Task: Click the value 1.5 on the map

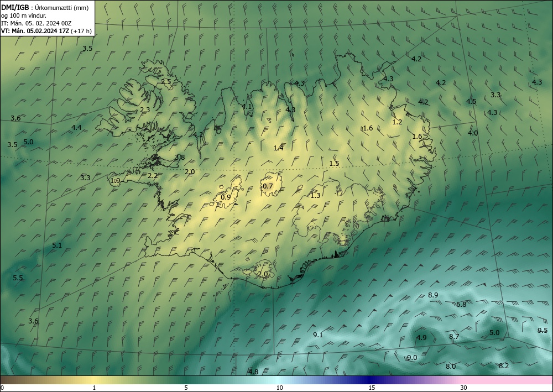Action: click(x=335, y=163)
